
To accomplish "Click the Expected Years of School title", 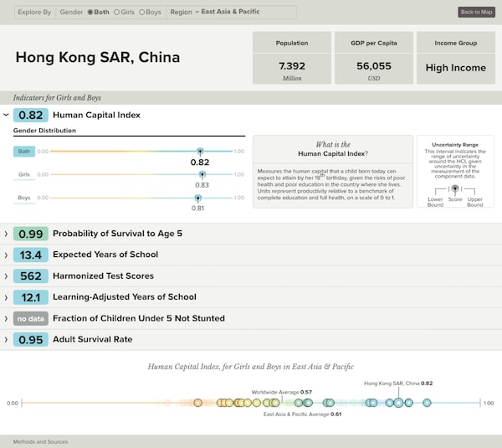I will coord(105,255).
